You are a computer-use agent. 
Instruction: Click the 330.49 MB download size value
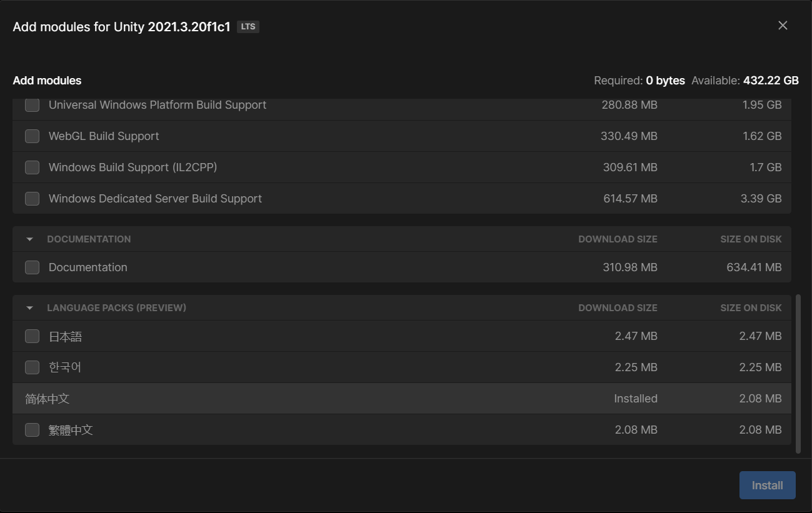(629, 136)
